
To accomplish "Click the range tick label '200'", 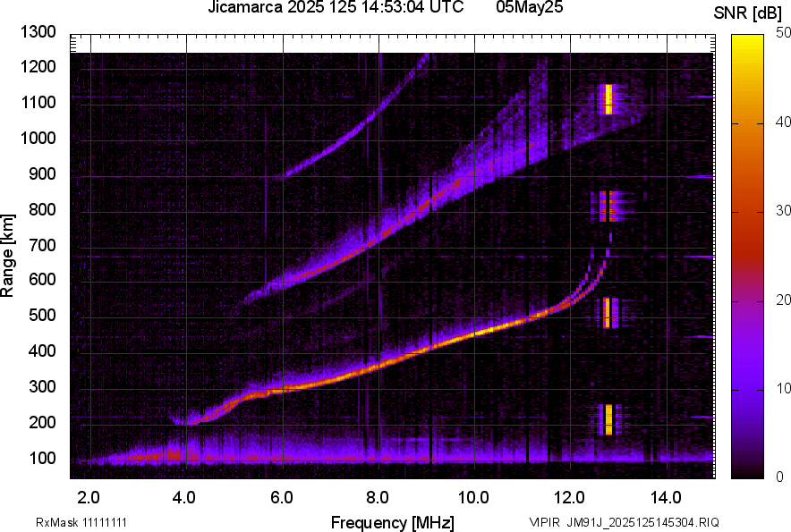I will click(x=42, y=422).
